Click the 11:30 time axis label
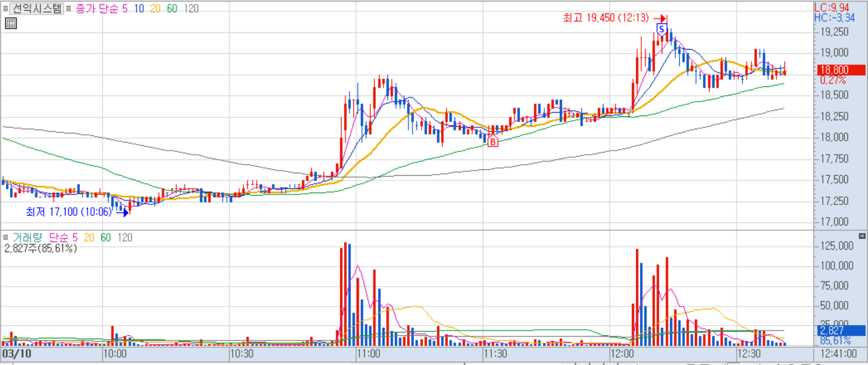 coord(496,354)
